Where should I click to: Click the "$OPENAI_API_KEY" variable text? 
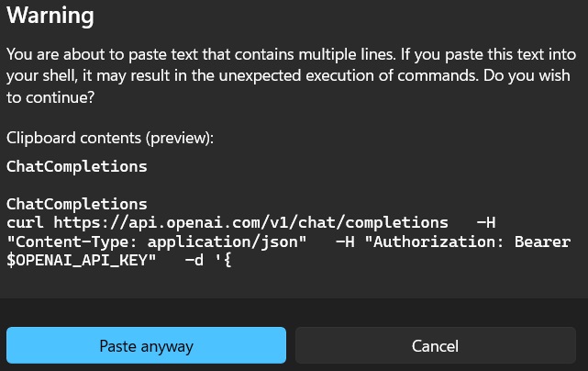click(x=82, y=259)
